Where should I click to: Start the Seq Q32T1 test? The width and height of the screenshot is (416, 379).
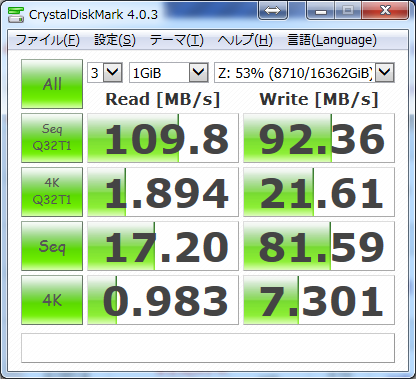point(52,138)
